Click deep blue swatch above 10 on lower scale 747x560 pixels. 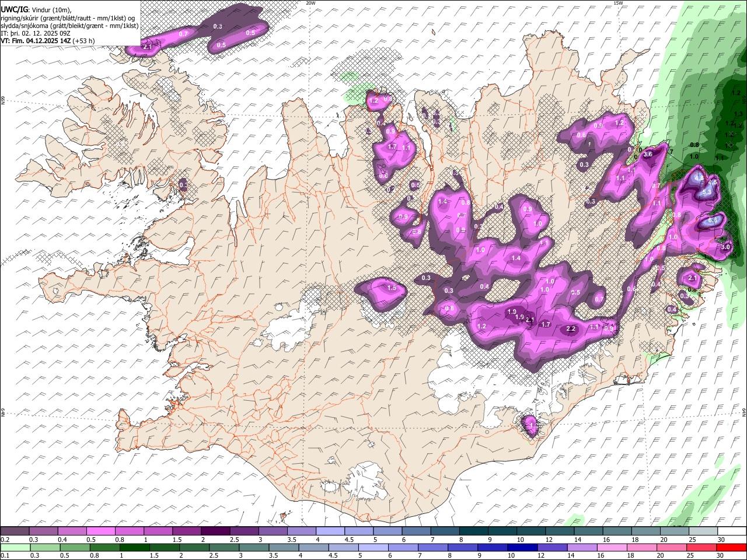[521, 547]
